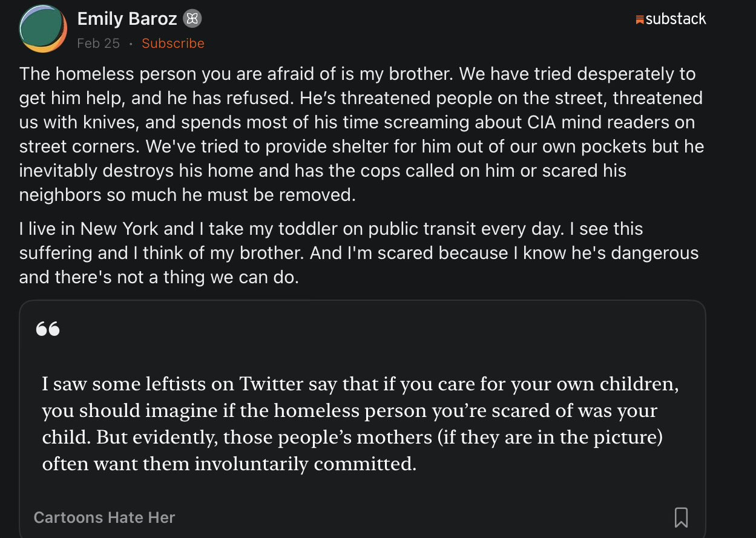Screen dimensions: 756x538
Task: Bookmark the quoted Cartoons Hate Her post
Action: point(681,517)
